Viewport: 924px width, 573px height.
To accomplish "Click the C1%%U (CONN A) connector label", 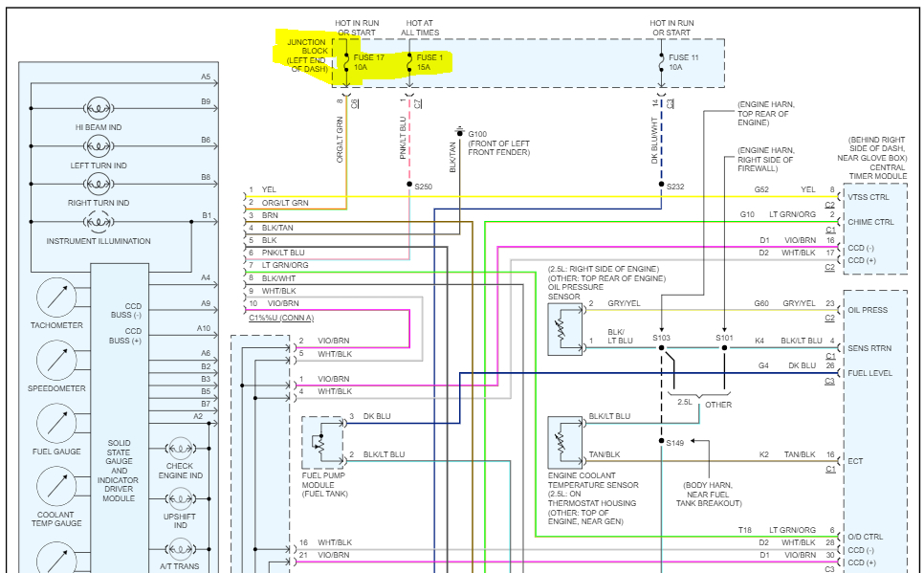I will pyautogui.click(x=281, y=318).
